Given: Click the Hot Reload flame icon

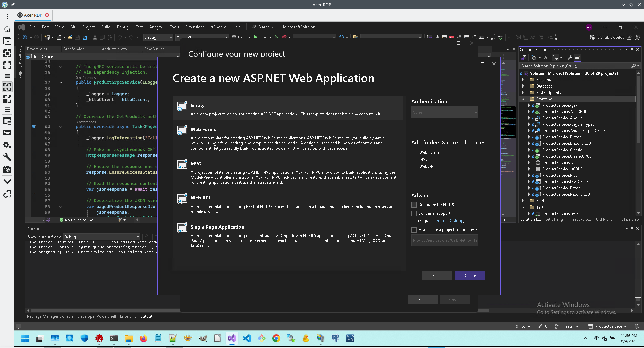Looking at the screenshot, I should click(x=284, y=37).
